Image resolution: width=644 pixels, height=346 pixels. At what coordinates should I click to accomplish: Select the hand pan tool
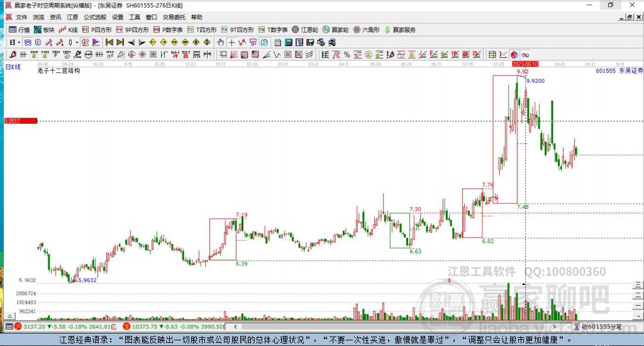pyautogui.click(x=221, y=42)
